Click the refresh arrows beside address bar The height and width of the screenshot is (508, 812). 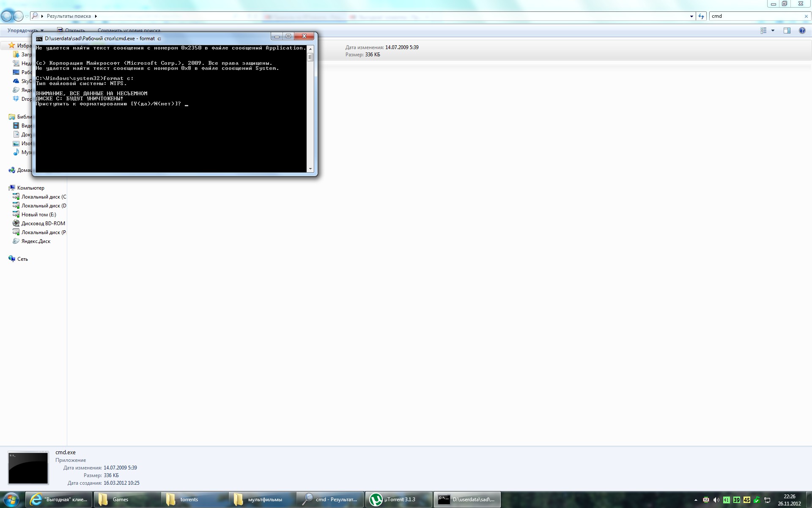[701, 16]
